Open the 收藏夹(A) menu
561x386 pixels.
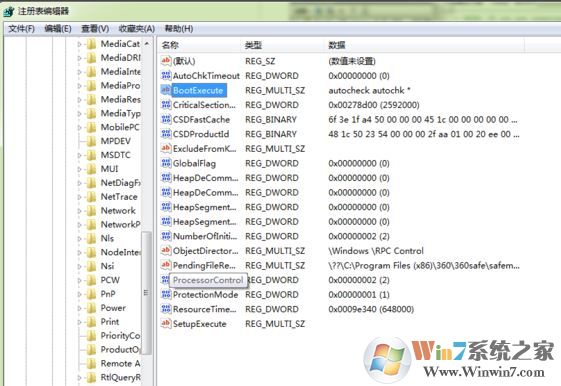point(137,29)
